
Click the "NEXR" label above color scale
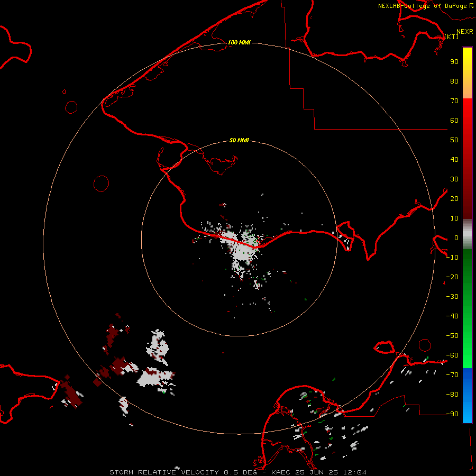tap(465, 32)
